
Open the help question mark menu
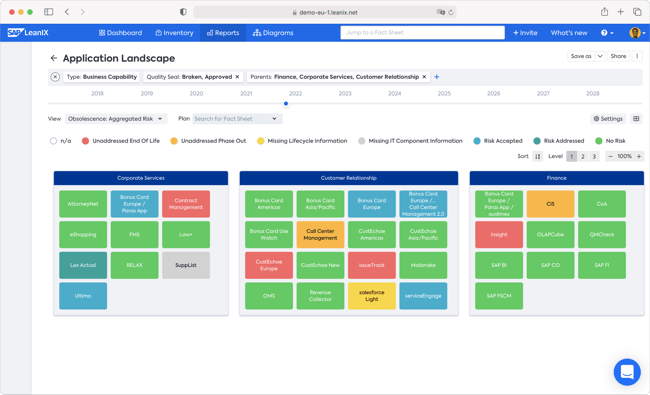[x=607, y=33]
